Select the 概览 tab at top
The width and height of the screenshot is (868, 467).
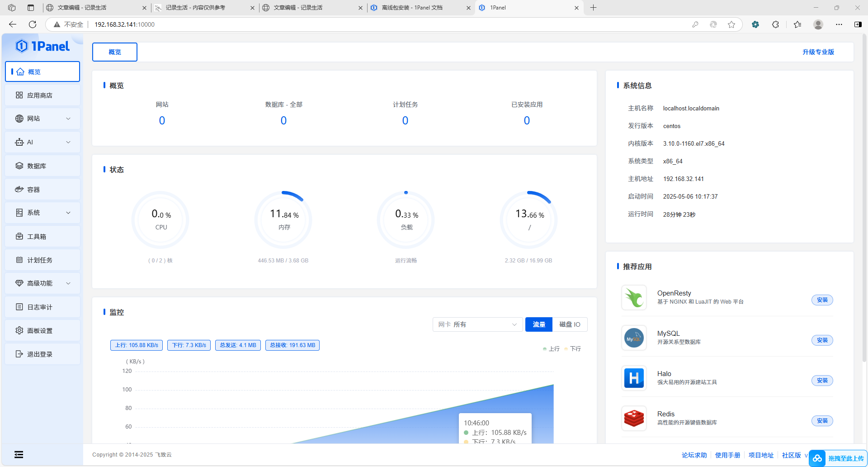tap(115, 52)
